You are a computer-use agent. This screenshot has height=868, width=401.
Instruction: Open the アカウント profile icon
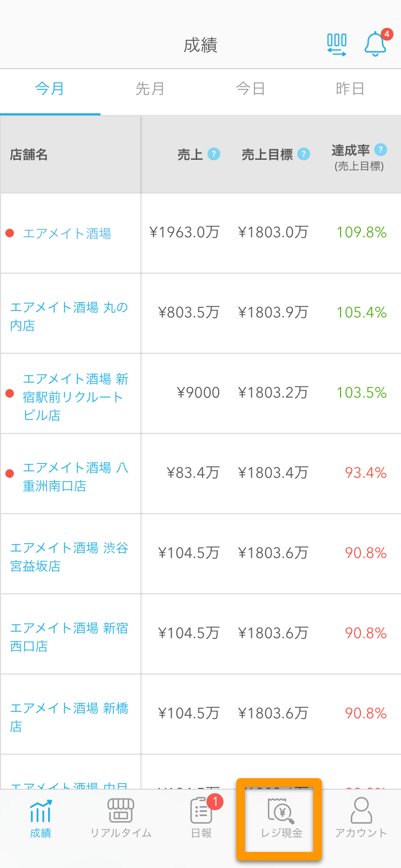click(361, 810)
